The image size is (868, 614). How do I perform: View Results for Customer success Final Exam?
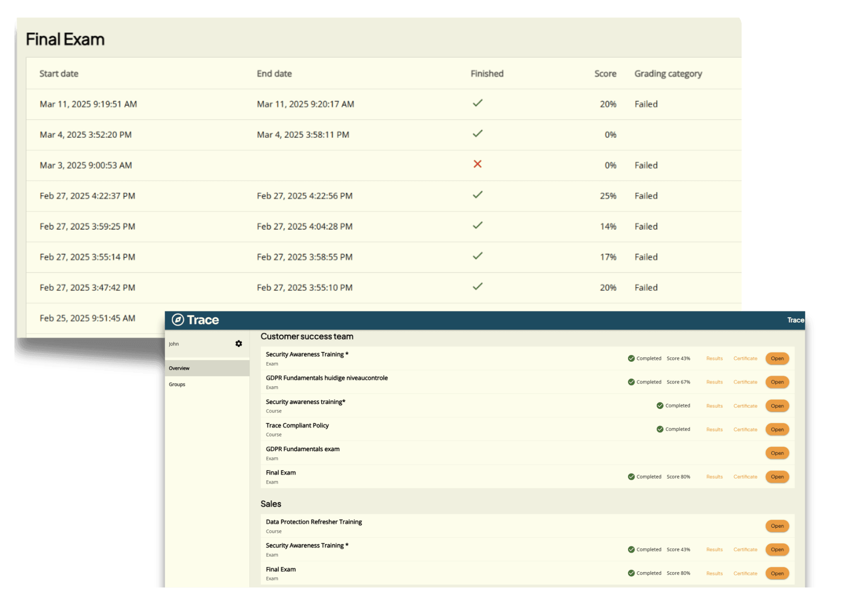(714, 477)
